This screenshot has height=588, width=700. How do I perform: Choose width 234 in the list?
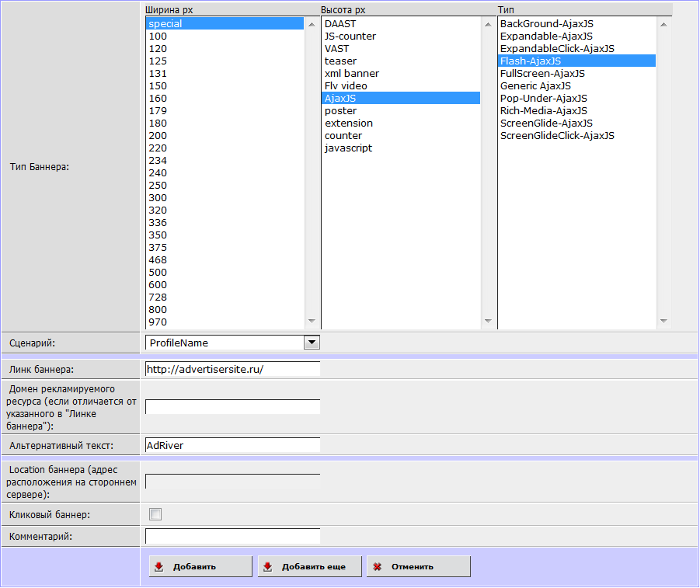click(x=225, y=160)
